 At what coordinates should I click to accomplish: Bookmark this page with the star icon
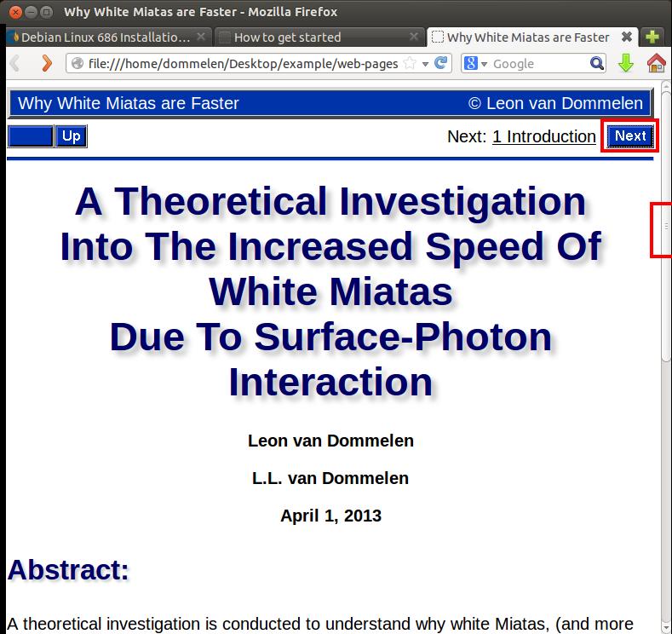tap(410, 63)
